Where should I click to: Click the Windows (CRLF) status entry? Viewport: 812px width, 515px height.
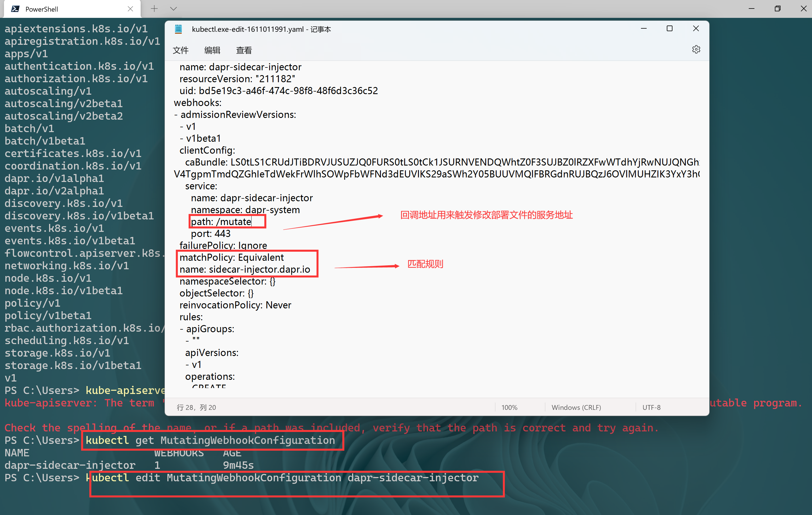[x=576, y=407]
